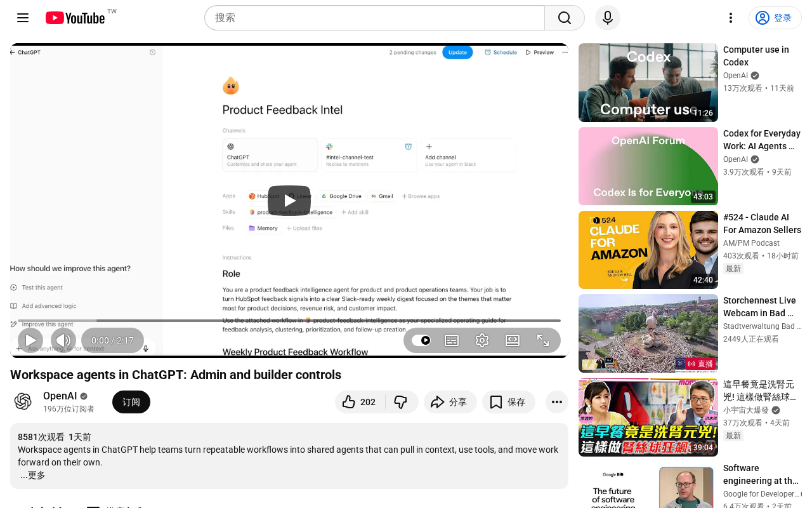
Task: Click the Google for Developers channel name
Action: click(761, 494)
